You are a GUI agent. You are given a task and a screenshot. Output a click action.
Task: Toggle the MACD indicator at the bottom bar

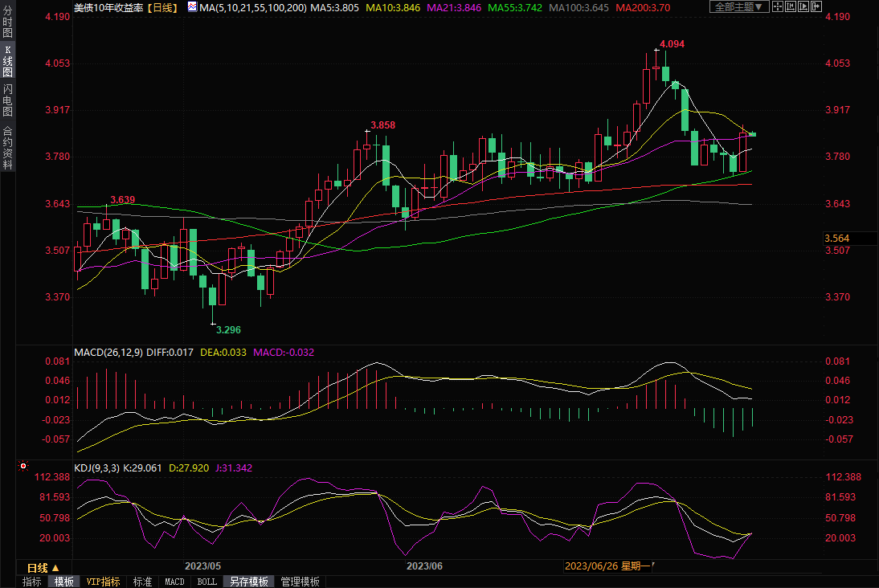(174, 582)
